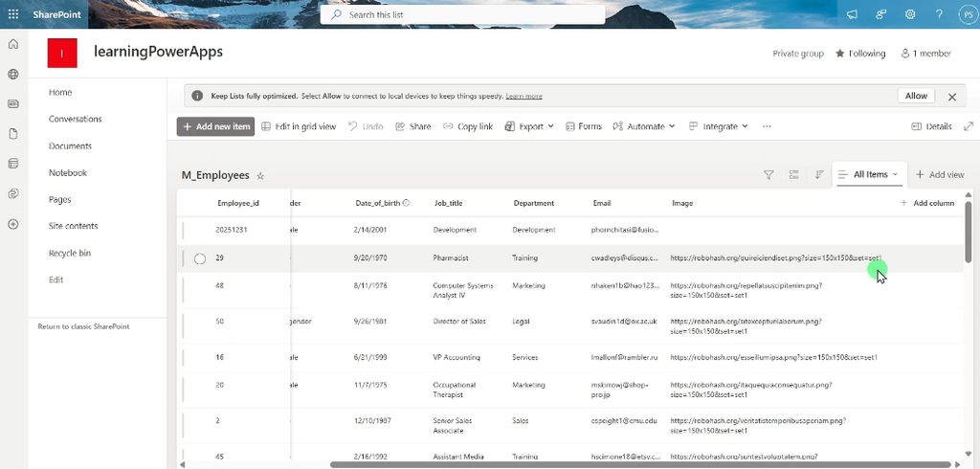Viewport: 980px width, 469px height.
Task: Click Copy link in toolbar
Action: coord(468,126)
